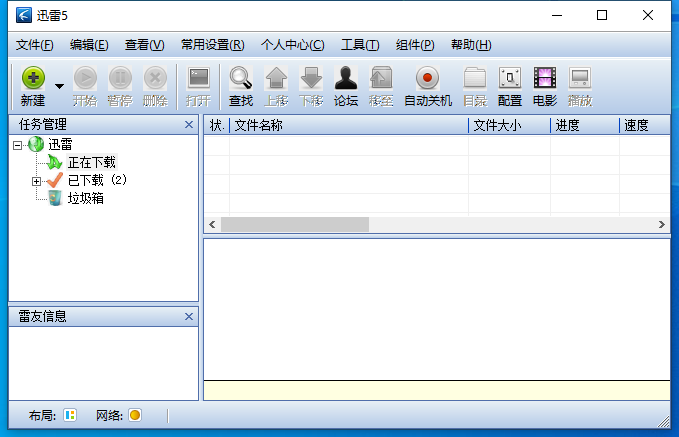Sort by 速度 column header

pyautogui.click(x=645, y=126)
